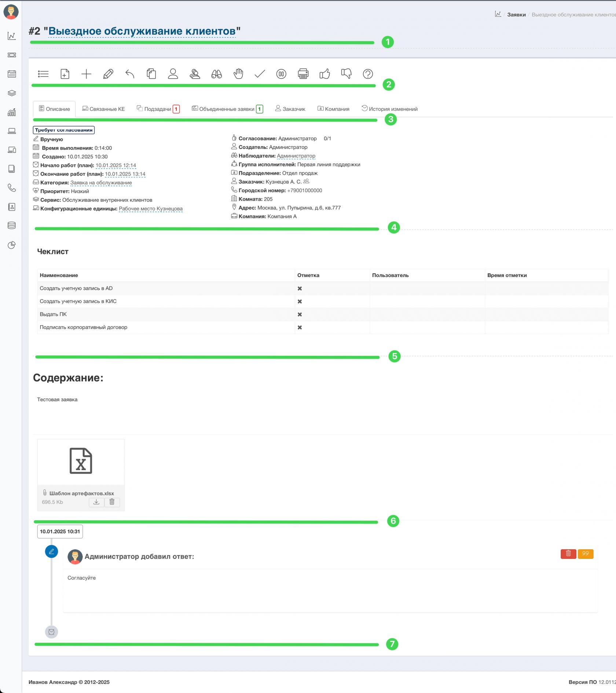Delete the Администратор reply with red button
The height and width of the screenshot is (693, 616).
pos(568,554)
